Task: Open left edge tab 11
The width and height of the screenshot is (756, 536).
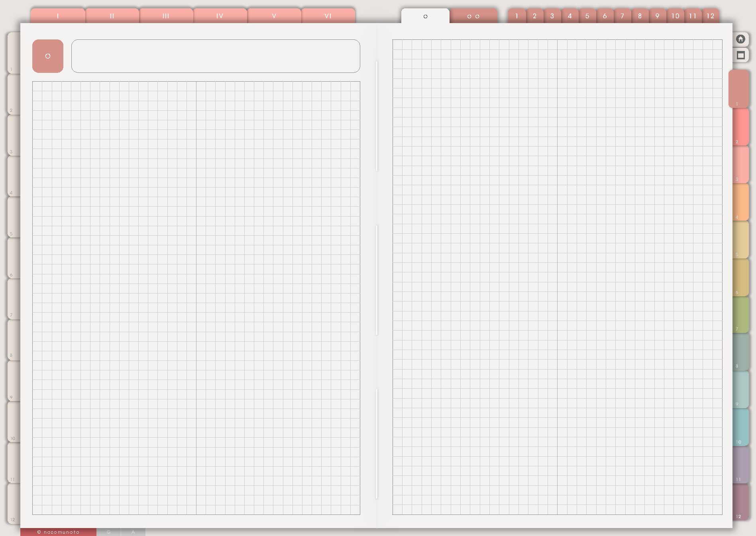Action: pos(14,462)
